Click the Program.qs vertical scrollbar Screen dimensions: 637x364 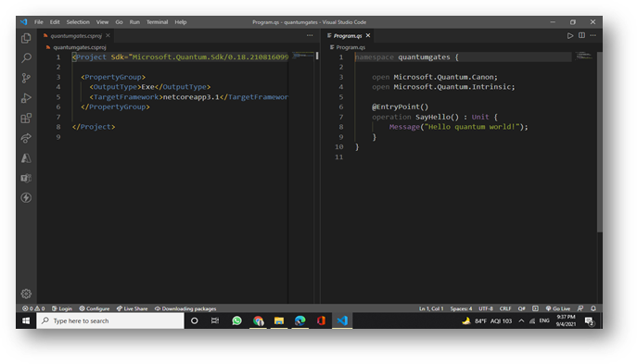pyautogui.click(x=600, y=142)
